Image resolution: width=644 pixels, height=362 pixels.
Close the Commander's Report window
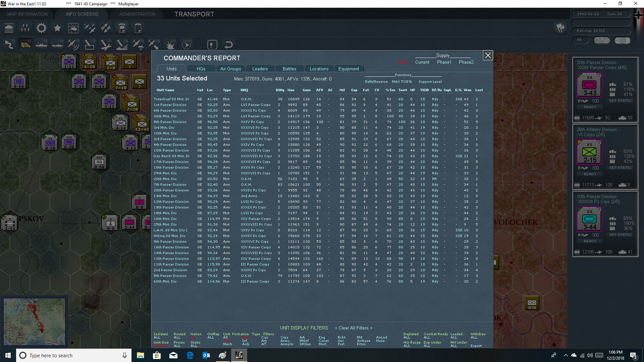click(488, 55)
